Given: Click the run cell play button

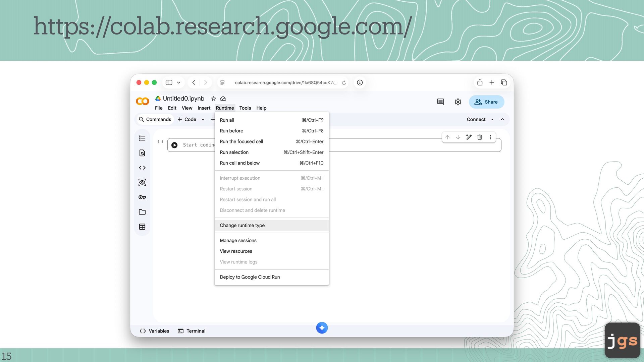Looking at the screenshot, I should 174,145.
